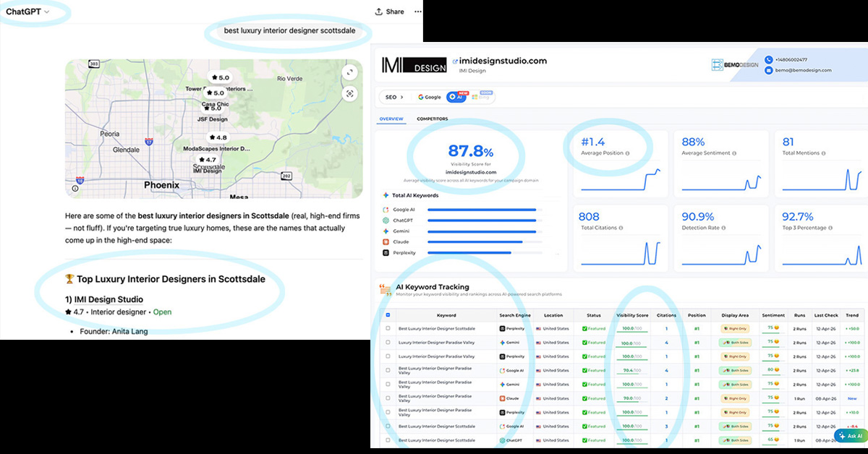This screenshot has height=454, width=868.
Task: Click the Ask AI floating button
Action: coord(850,436)
